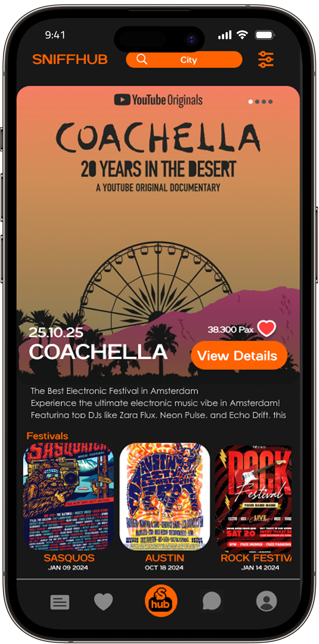The height and width of the screenshot is (644, 319).
Task: Tap the search magnifier icon
Action: 142,59
